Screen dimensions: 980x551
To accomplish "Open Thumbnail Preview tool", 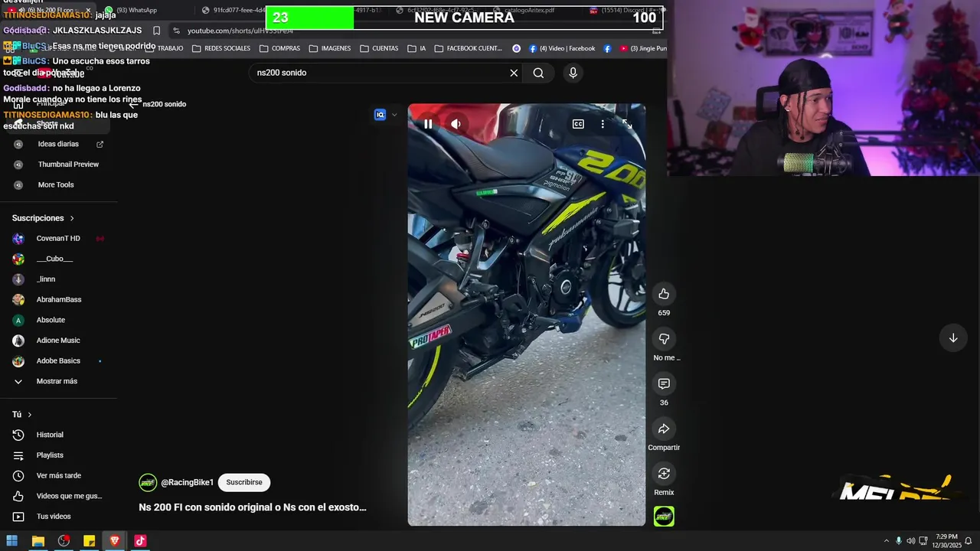I will tap(59, 165).
